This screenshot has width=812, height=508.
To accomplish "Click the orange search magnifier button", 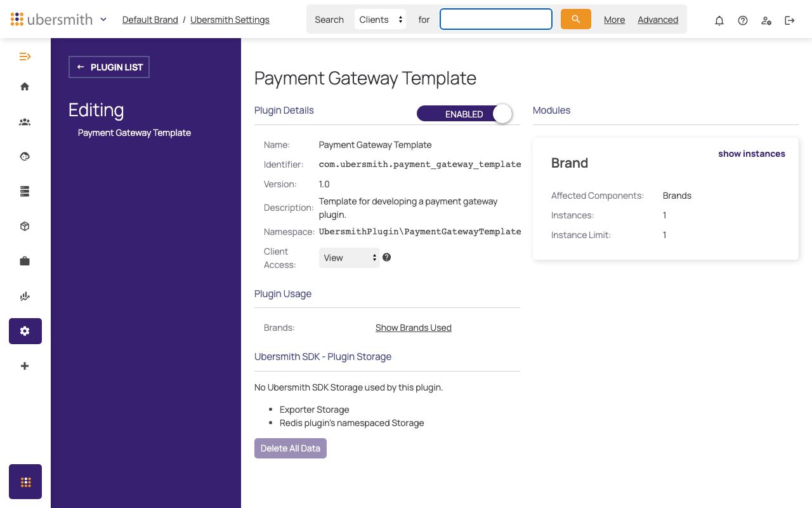I will 576,19.
